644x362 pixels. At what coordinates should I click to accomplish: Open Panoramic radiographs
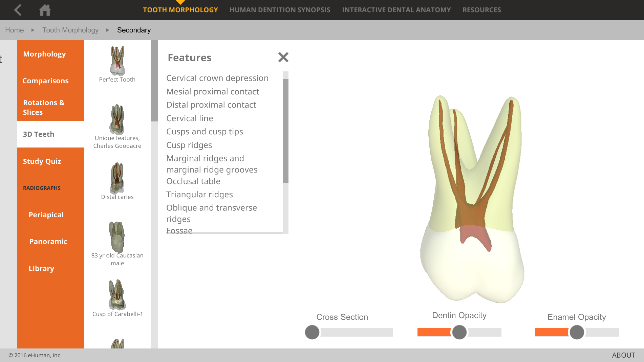(50, 241)
